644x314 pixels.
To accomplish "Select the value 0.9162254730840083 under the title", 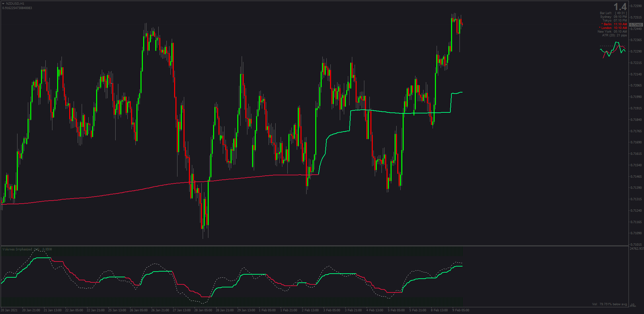I will coord(17,8).
